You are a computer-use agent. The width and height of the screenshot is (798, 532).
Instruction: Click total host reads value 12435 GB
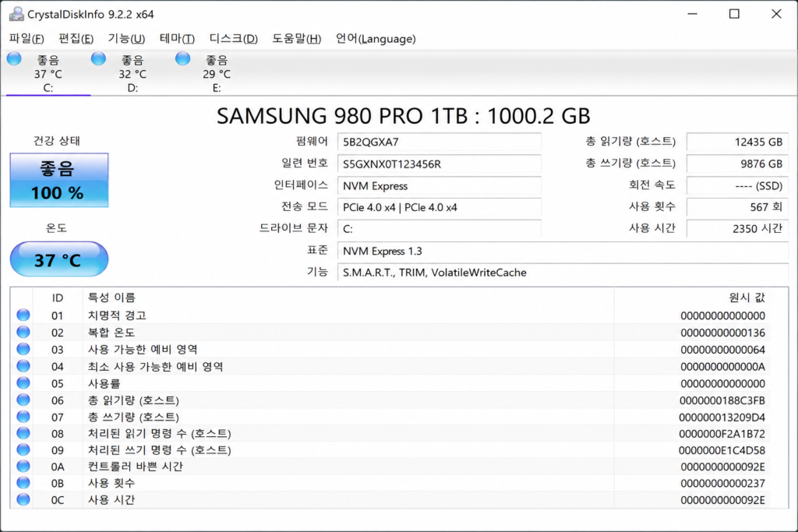[737, 142]
